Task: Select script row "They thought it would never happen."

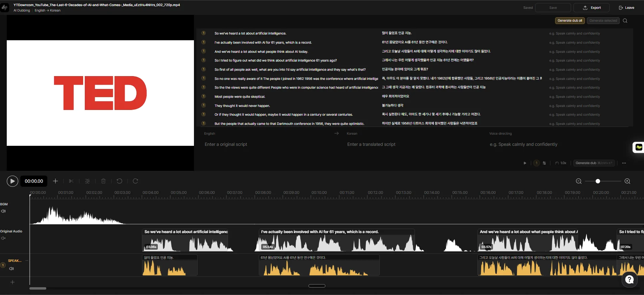Action: coord(242,106)
